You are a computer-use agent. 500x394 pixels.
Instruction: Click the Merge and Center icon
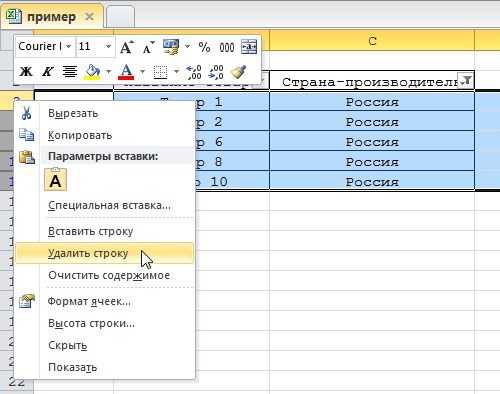[x=249, y=47]
